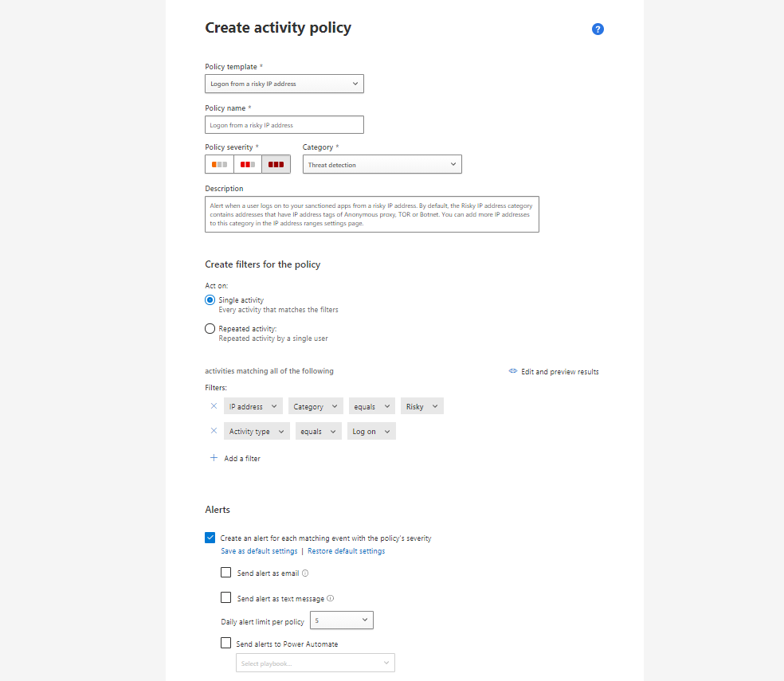Check the Send alert as email box

click(226, 572)
